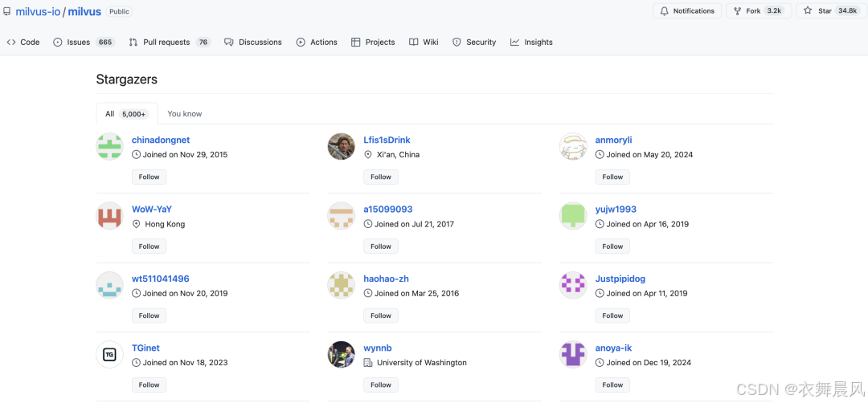Open the milvus-io organization link
868x403 pixels.
tap(38, 11)
